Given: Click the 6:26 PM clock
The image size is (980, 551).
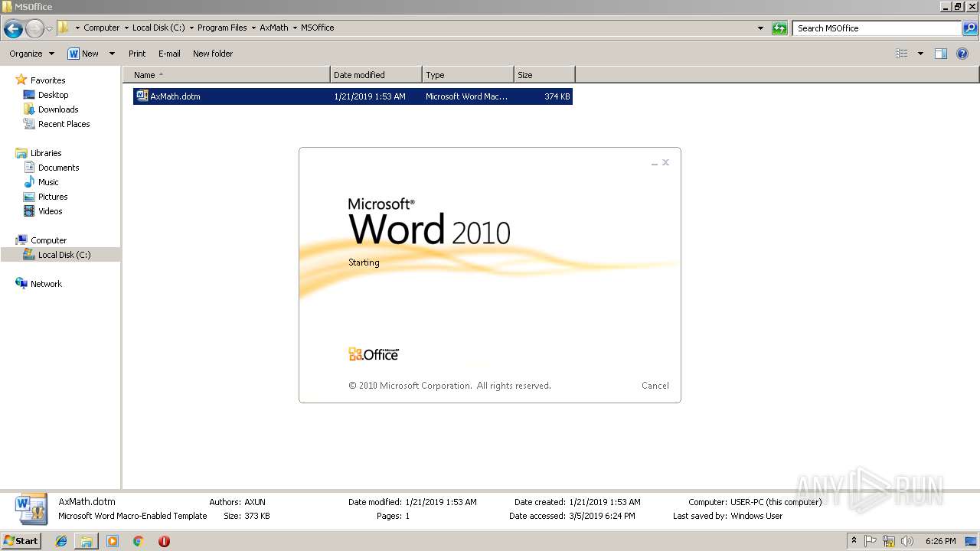Looking at the screenshot, I should (x=940, y=541).
